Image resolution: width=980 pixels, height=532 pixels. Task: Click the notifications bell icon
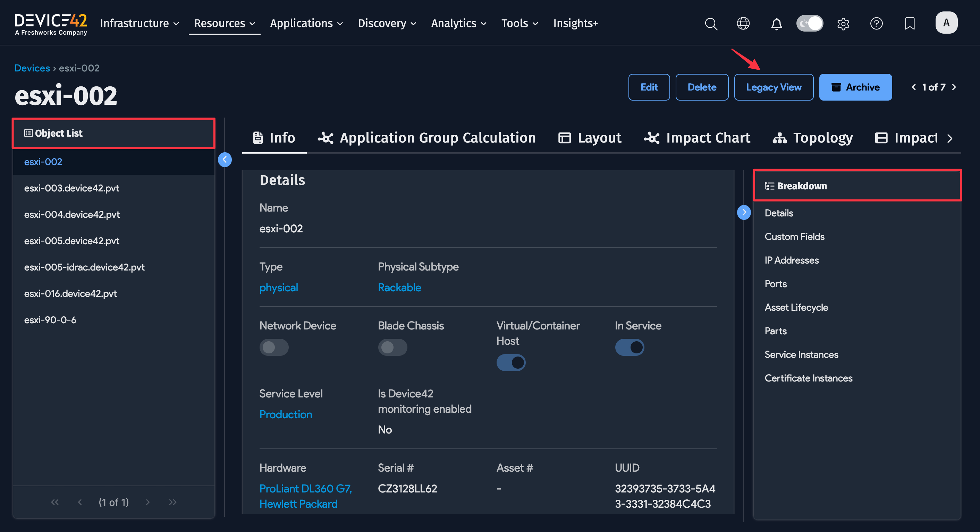pos(776,24)
